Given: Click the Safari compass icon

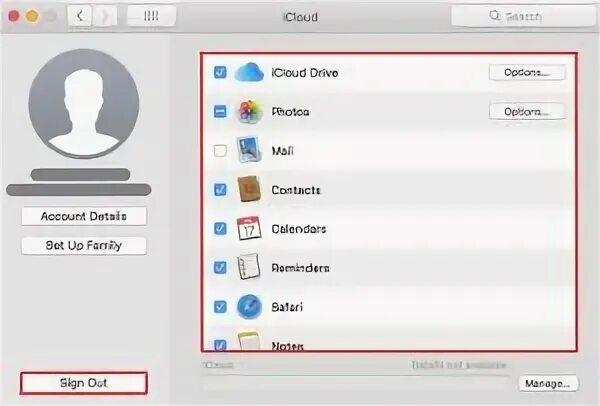Looking at the screenshot, I should point(249,307).
